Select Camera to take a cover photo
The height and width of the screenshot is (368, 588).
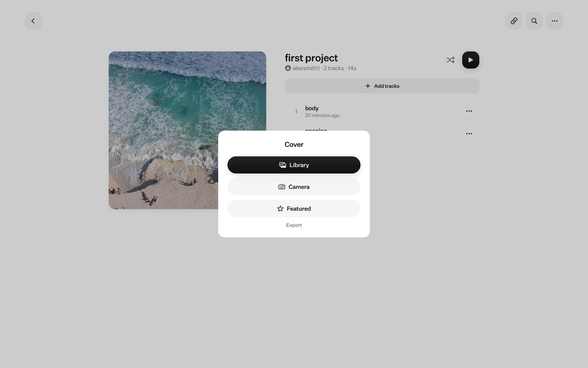pyautogui.click(x=294, y=187)
